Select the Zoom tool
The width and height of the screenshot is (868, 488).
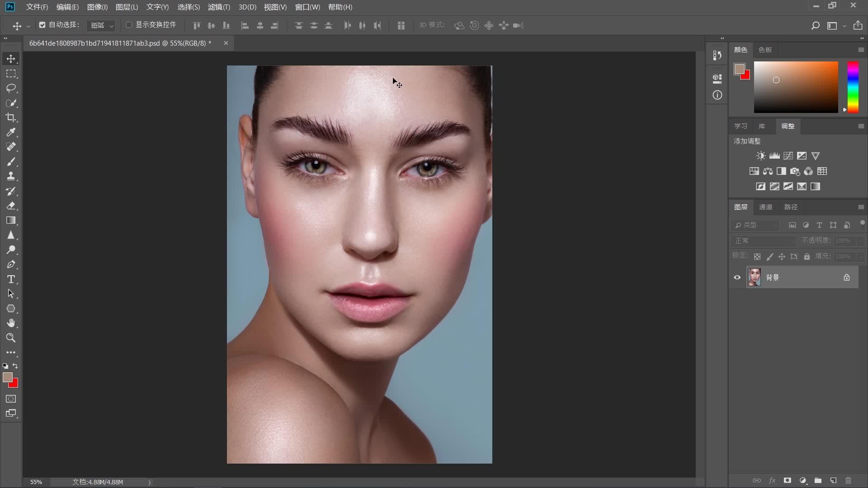[x=11, y=338]
